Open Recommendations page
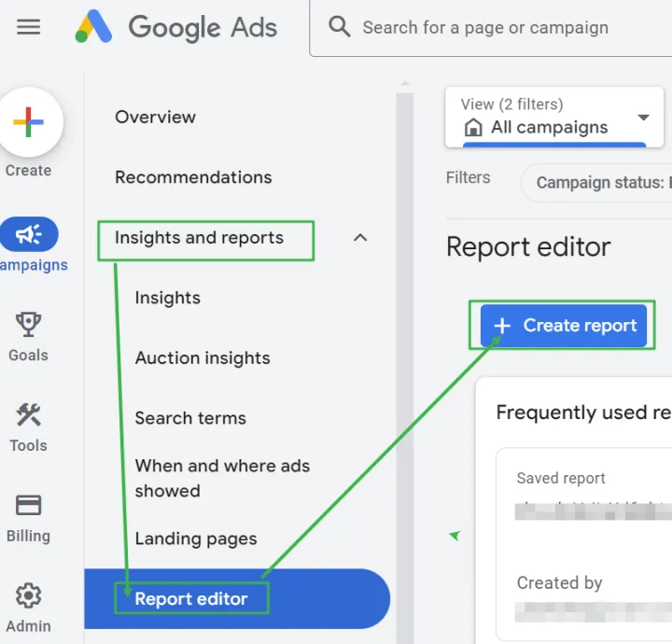This screenshot has height=644, width=672. click(193, 177)
